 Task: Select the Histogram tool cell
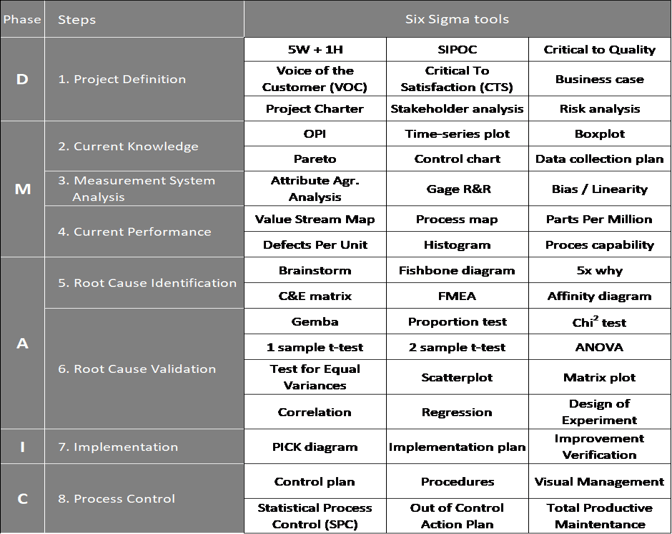click(457, 244)
